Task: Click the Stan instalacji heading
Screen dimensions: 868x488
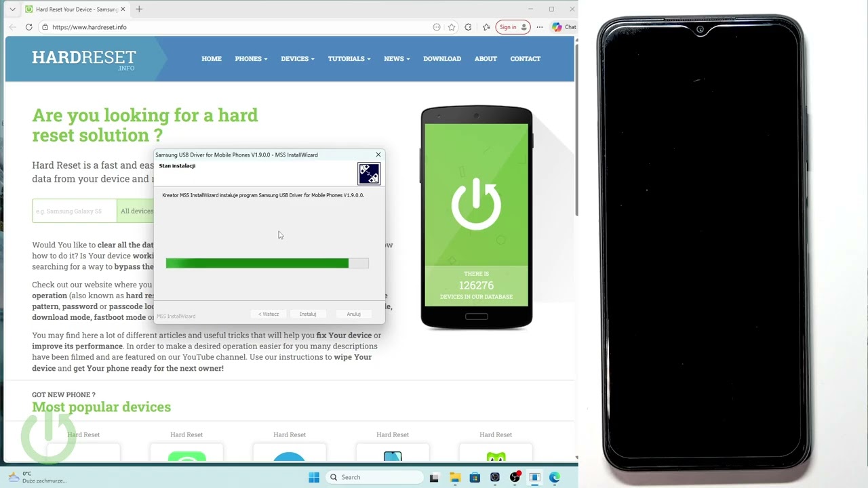Action: (177, 166)
